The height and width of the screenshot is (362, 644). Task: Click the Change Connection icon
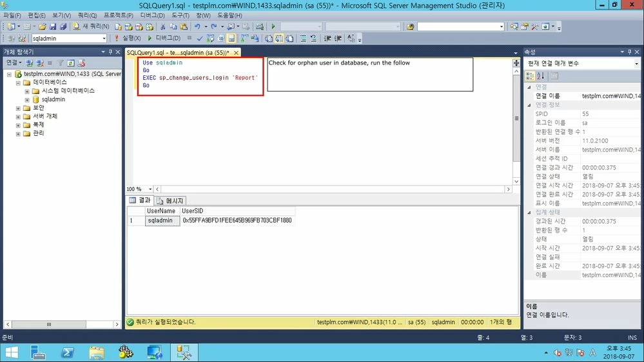point(22,39)
